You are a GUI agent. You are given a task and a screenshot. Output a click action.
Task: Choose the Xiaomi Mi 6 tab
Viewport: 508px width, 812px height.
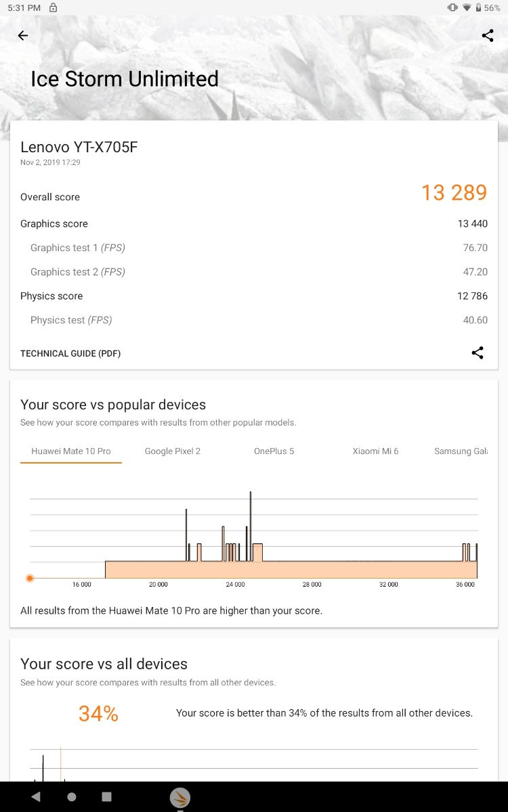click(x=375, y=451)
